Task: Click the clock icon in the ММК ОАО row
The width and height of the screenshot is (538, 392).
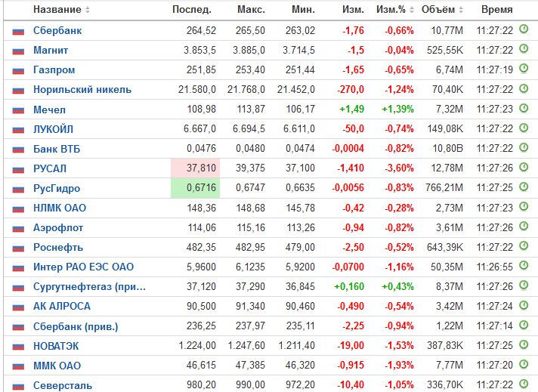Action: click(x=524, y=363)
